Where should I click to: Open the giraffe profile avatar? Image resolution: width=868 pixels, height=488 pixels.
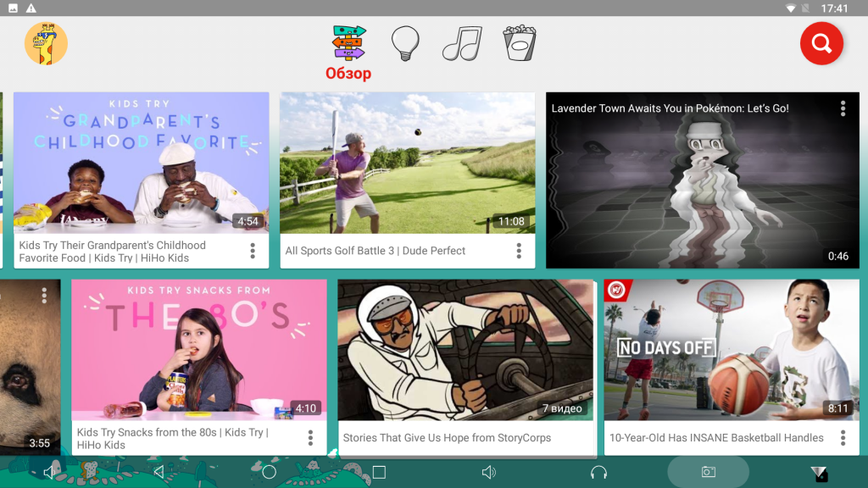click(x=46, y=44)
